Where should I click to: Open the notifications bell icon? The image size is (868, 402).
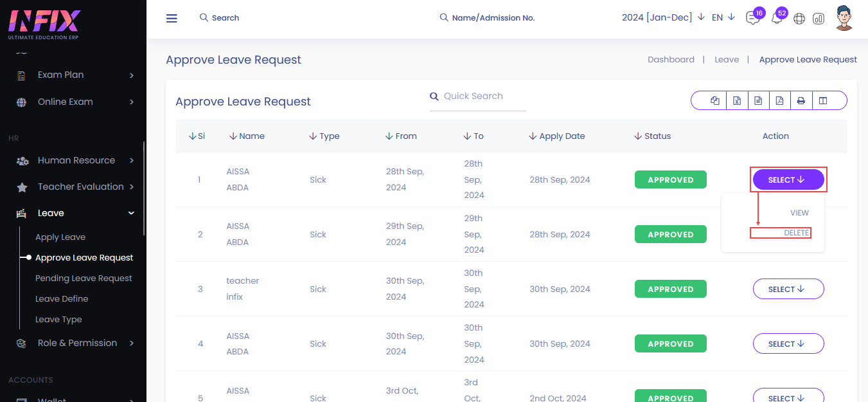click(x=777, y=18)
